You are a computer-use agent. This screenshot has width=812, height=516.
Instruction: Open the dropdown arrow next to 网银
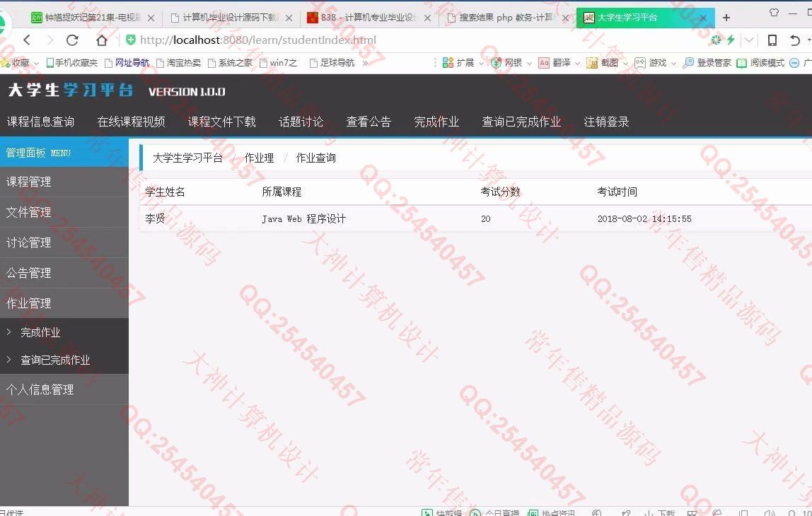(529, 63)
